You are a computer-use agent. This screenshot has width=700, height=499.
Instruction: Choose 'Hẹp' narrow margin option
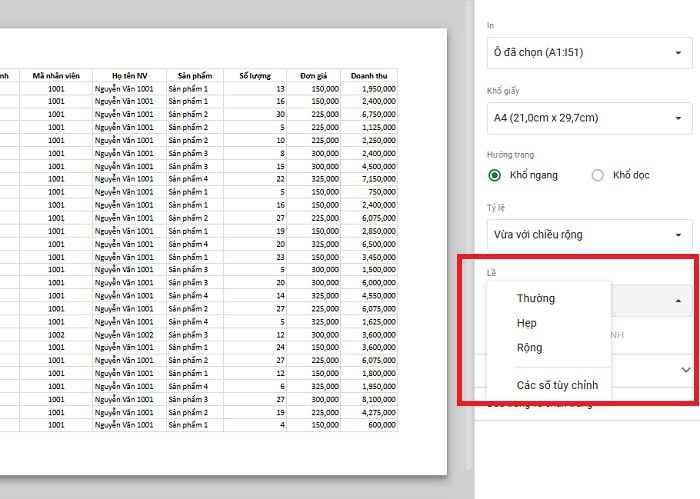[x=527, y=323]
